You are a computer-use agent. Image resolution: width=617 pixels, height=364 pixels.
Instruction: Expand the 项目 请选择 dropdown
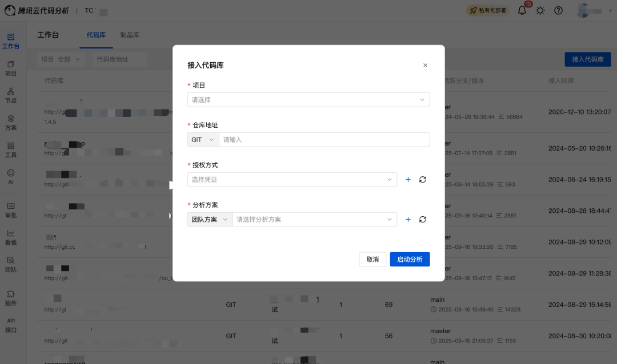[308, 100]
